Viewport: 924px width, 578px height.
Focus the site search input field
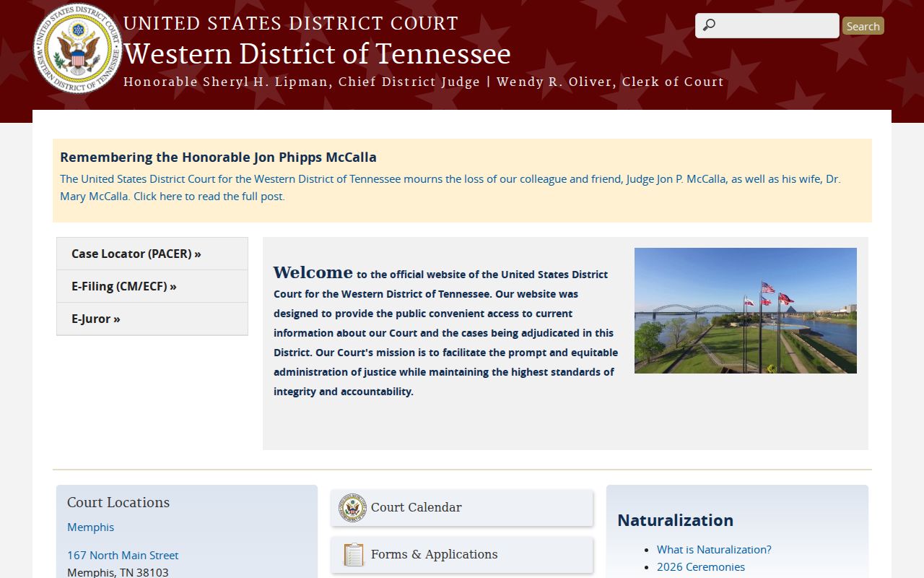click(x=767, y=25)
